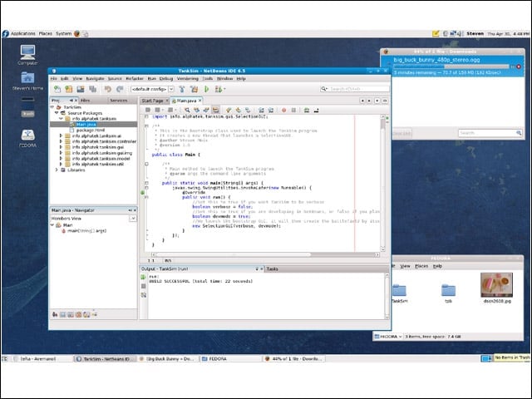Click the download progress bar
Image resolution: width=532 pixels, height=399 pixels.
click(x=451, y=66)
